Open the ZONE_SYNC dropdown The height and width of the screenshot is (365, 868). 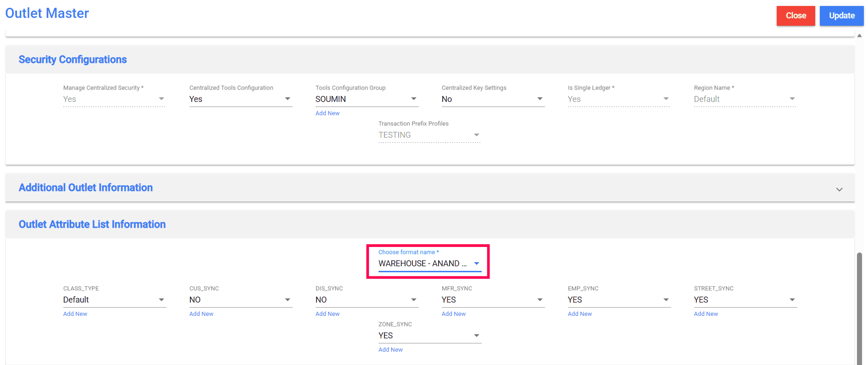[x=429, y=336]
